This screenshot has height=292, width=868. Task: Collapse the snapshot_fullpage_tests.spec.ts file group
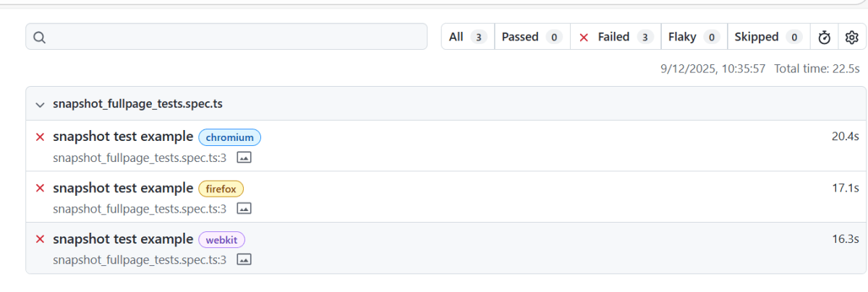click(x=40, y=104)
